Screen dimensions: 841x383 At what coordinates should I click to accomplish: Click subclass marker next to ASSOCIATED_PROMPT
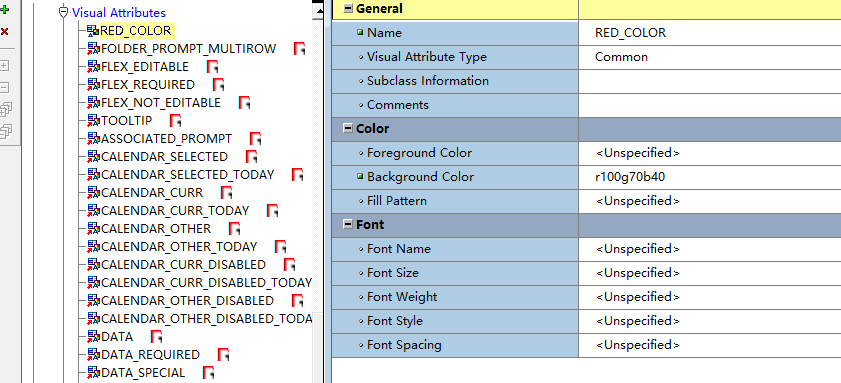pos(255,139)
